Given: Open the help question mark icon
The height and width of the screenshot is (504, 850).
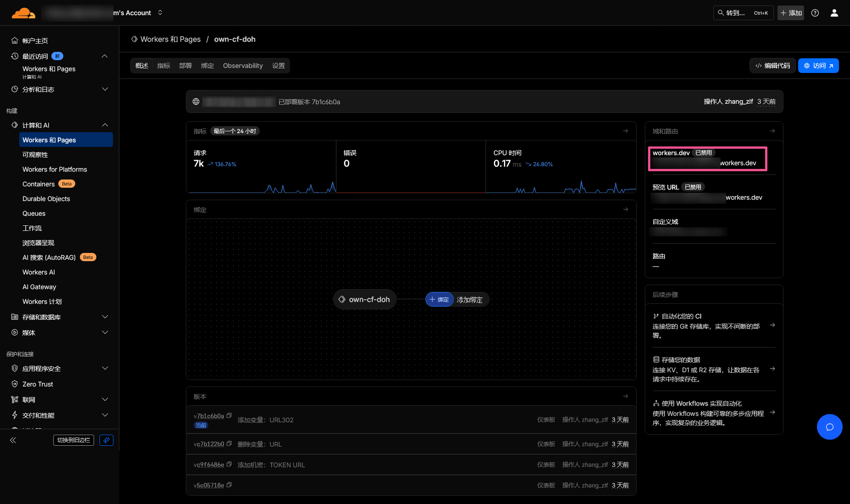Looking at the screenshot, I should [815, 13].
